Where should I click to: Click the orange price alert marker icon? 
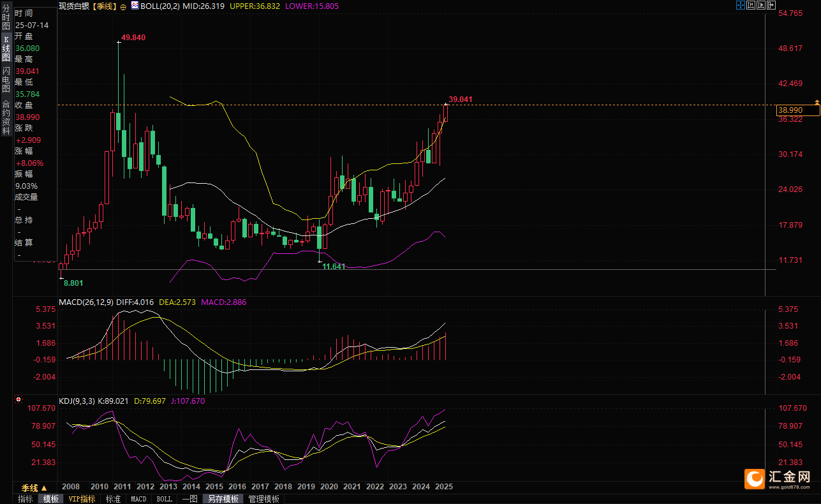coord(817,102)
